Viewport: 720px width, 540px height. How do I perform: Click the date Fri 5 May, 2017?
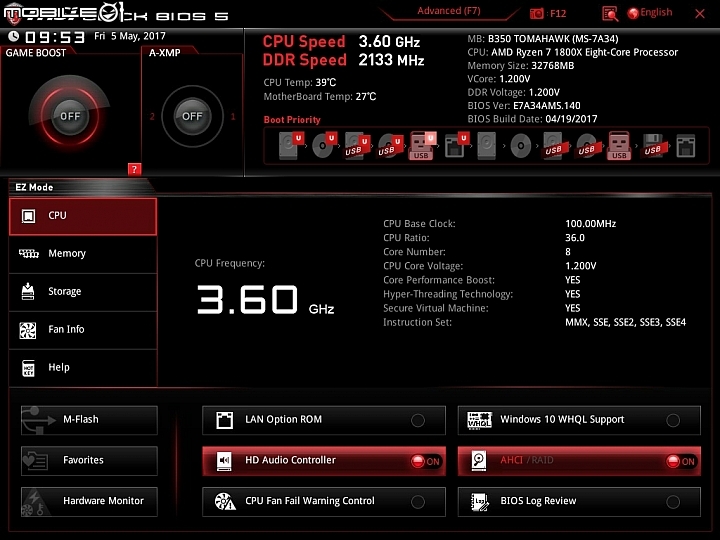coord(130,36)
